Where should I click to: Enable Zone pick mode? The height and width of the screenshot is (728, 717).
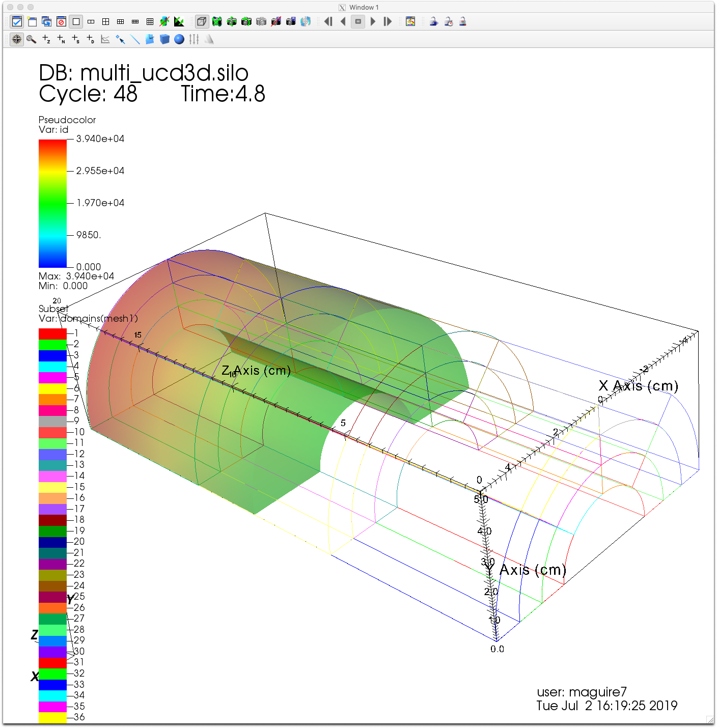coord(46,39)
